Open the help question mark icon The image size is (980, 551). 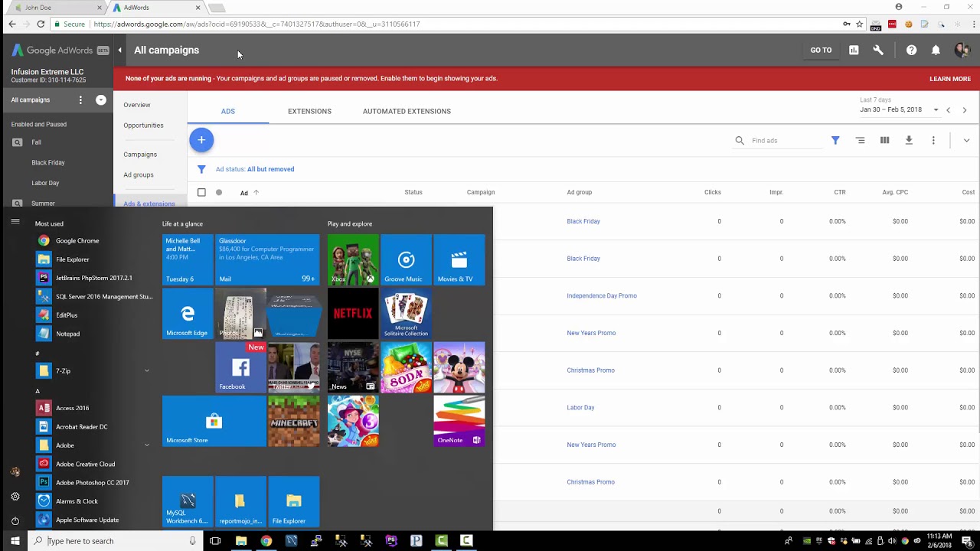tap(911, 51)
